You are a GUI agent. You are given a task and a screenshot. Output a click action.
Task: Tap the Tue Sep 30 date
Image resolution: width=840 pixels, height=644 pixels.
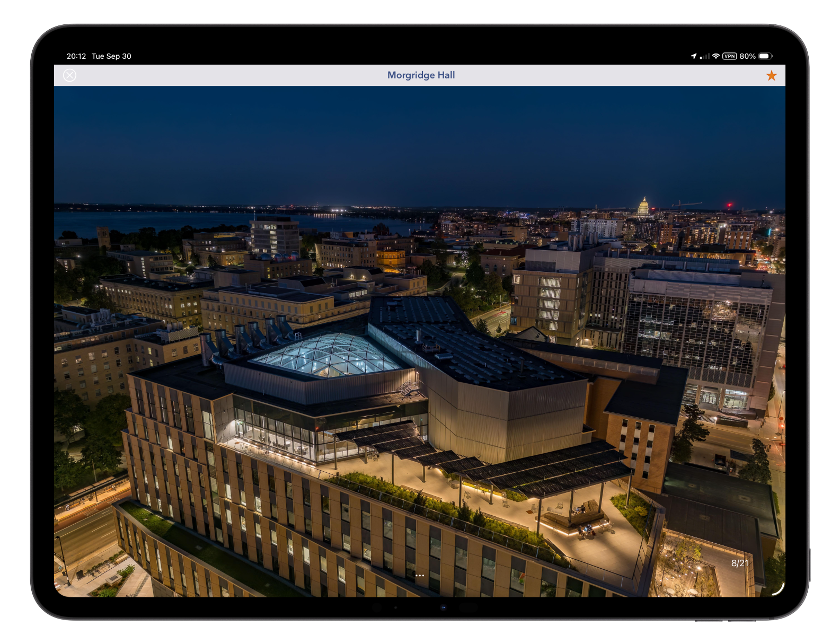pyautogui.click(x=111, y=56)
